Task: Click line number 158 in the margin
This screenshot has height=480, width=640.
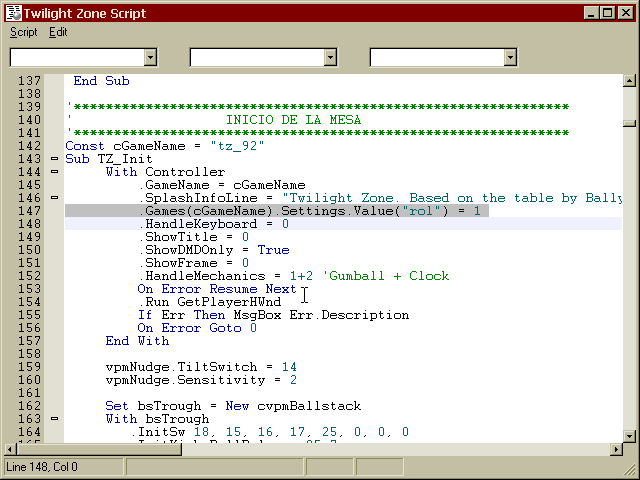Action: coord(29,354)
